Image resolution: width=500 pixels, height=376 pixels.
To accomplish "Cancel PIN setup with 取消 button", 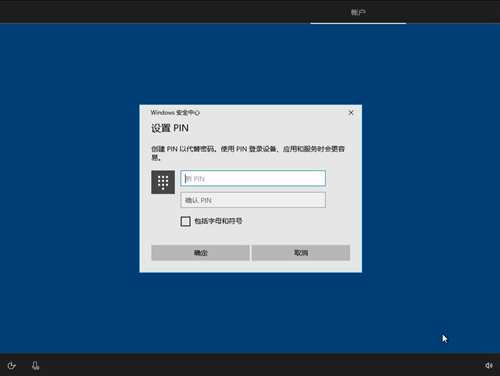I will click(301, 253).
